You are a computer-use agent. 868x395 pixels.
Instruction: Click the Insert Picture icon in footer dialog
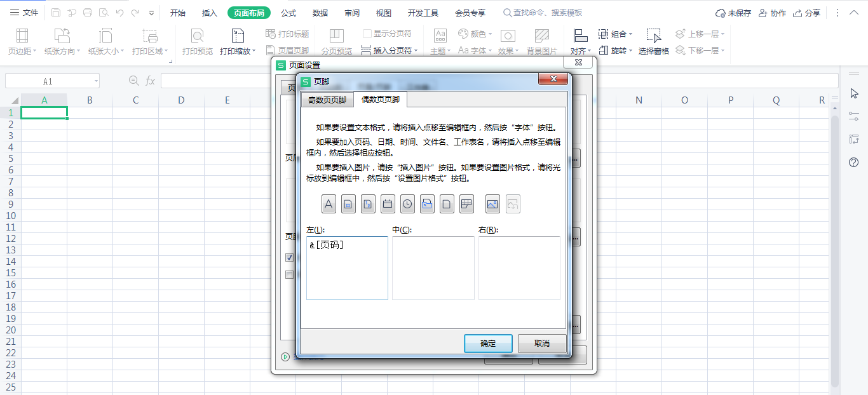pyautogui.click(x=492, y=204)
